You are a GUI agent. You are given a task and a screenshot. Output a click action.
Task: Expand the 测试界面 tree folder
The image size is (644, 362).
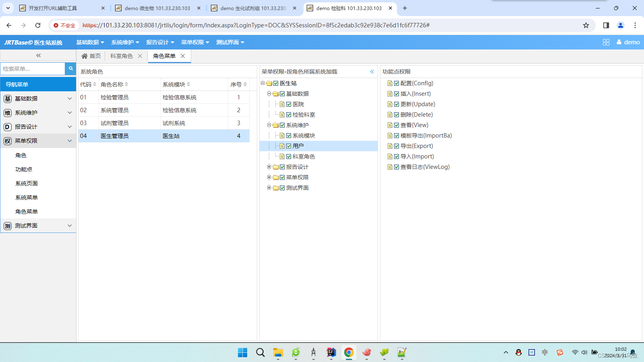click(x=269, y=187)
